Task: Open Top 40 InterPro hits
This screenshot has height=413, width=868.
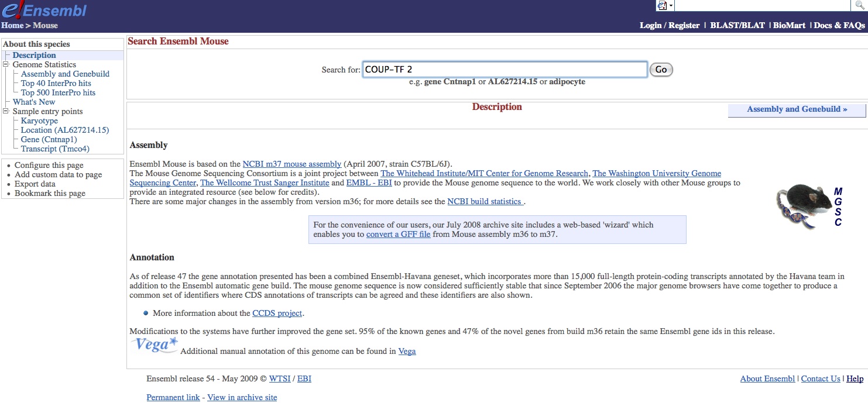Action: pos(56,84)
